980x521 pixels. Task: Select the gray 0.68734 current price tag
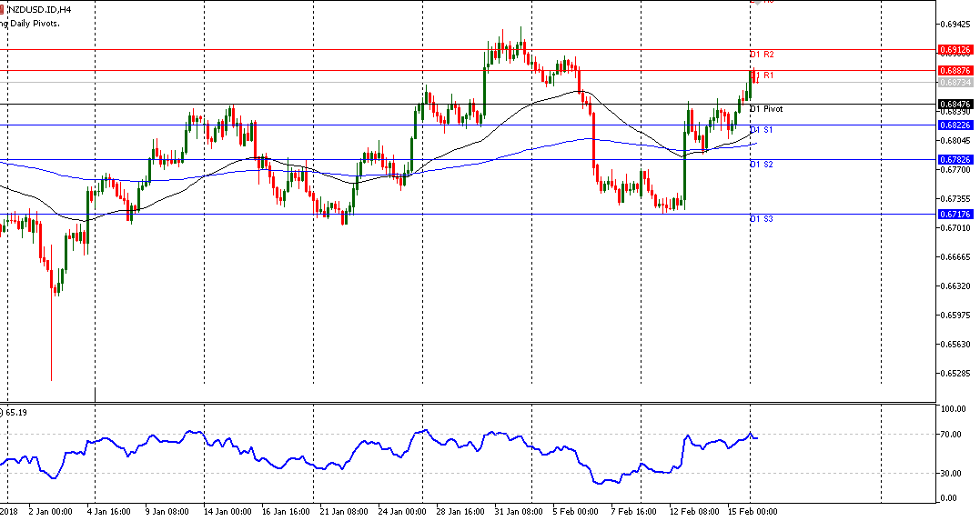955,82
